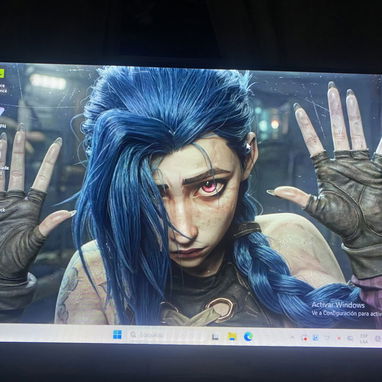382x382 pixels.
Task: Expand the hidden system tray icons chevron
Action: tap(292, 338)
